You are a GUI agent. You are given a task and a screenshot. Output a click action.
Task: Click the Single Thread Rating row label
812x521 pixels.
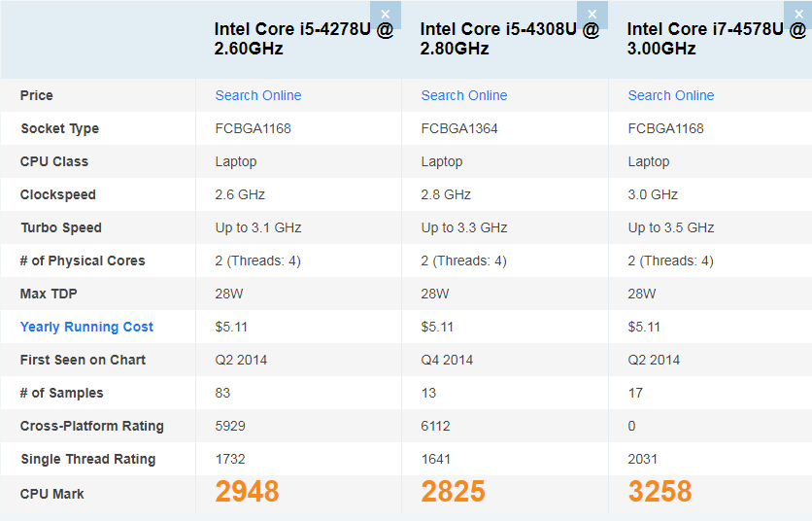pos(87,459)
